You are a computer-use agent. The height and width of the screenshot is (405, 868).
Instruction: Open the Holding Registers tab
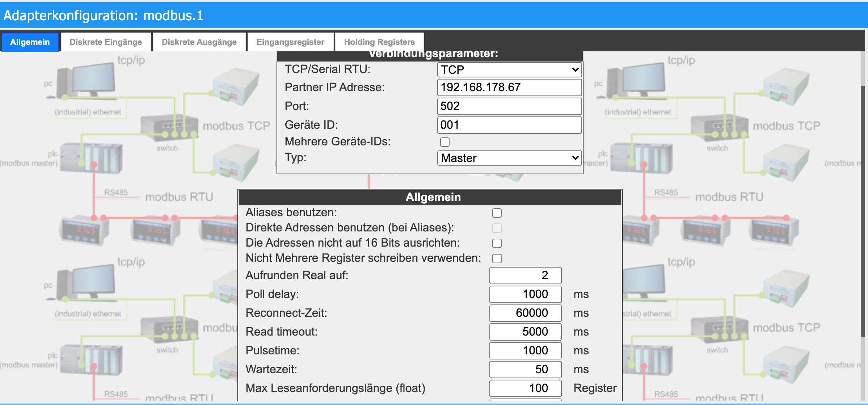pyautogui.click(x=379, y=42)
